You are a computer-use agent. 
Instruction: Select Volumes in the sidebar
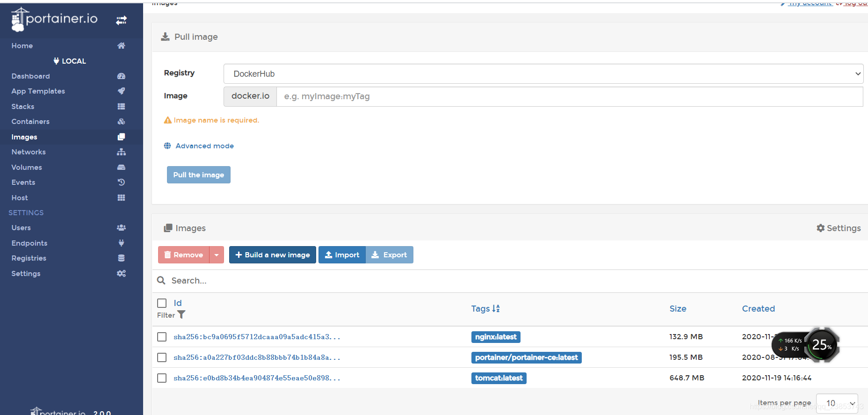[27, 167]
